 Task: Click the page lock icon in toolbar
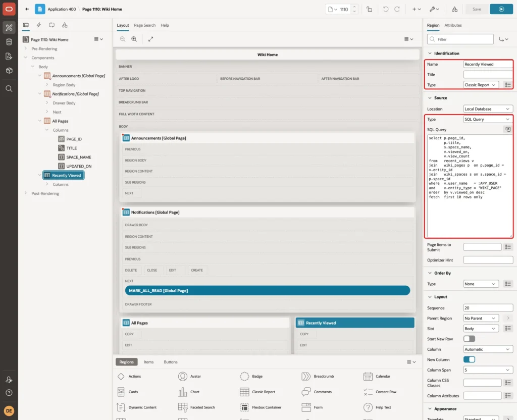pyautogui.click(x=369, y=9)
